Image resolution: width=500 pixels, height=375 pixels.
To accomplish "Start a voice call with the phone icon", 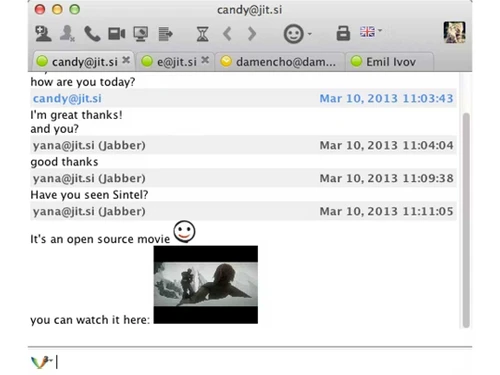I will pos(92,34).
